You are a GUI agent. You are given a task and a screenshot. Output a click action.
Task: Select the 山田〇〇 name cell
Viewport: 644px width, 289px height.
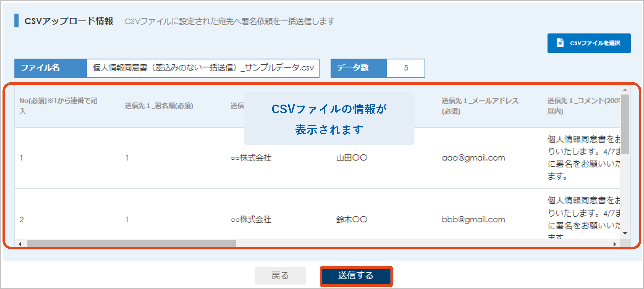point(351,158)
